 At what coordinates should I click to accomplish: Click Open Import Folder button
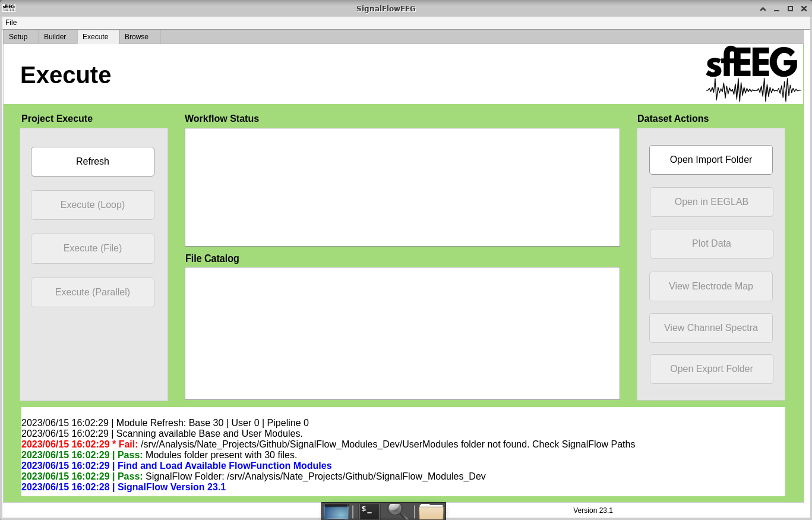point(711,160)
